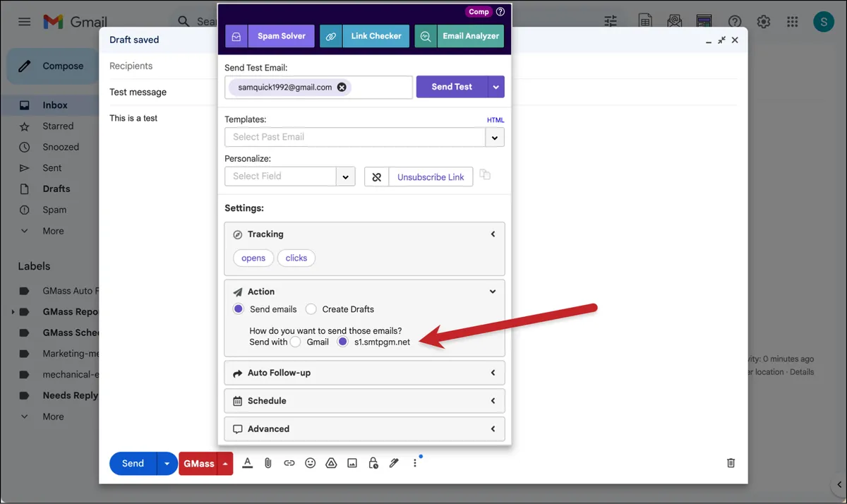The width and height of the screenshot is (847, 504).
Task: Click the Compose button
Action: pos(53,66)
